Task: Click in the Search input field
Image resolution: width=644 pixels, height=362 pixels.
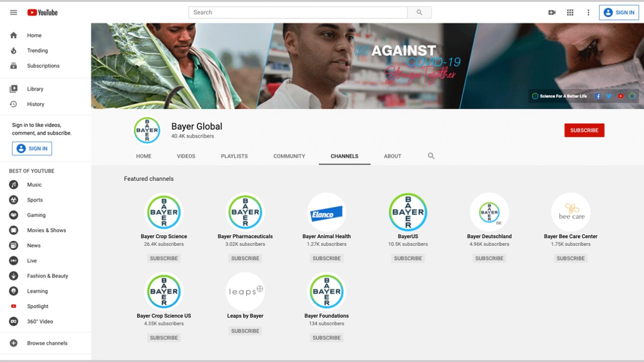Action: click(x=298, y=13)
